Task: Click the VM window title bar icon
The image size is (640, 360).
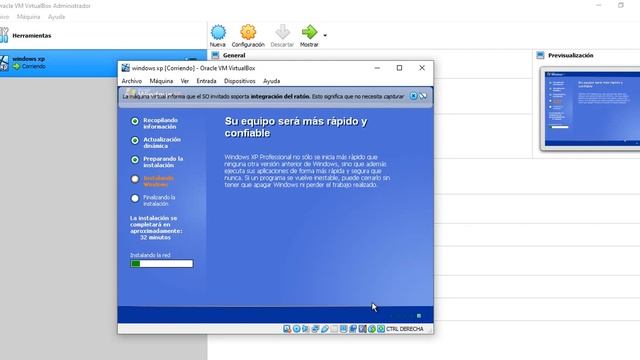Action: [x=126, y=68]
